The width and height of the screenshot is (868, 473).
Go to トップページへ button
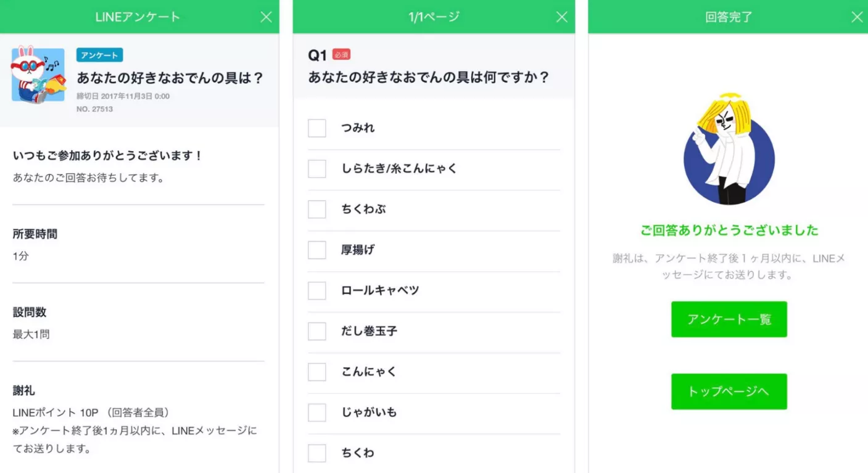[x=729, y=392]
